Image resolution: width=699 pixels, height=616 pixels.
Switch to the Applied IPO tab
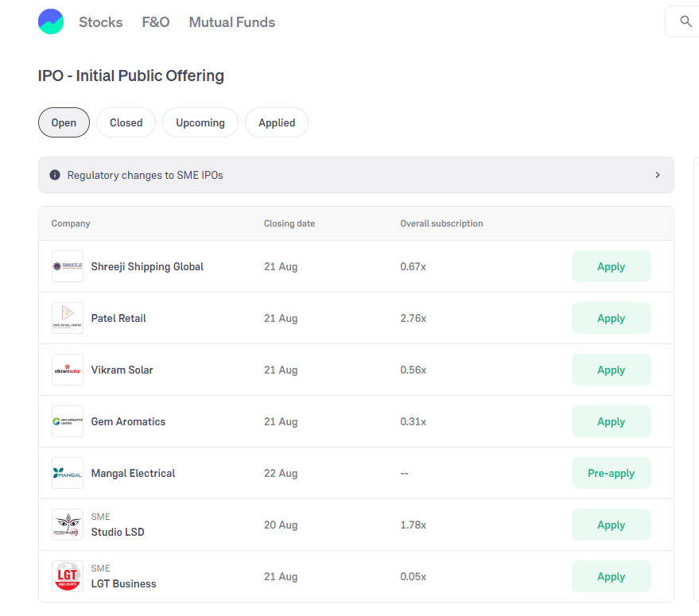277,122
